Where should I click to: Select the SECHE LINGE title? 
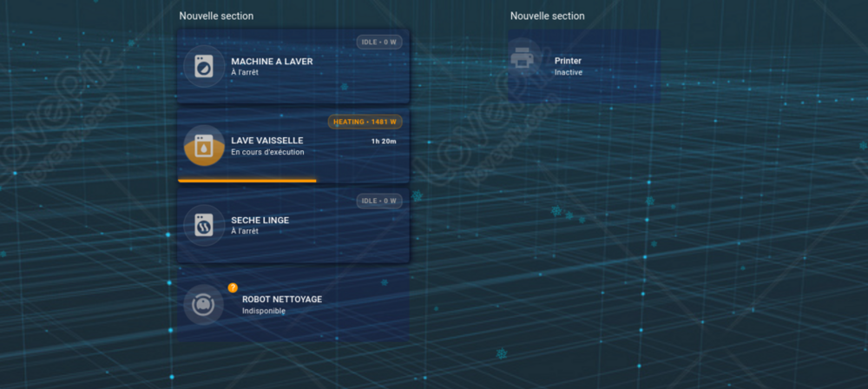pyautogui.click(x=260, y=221)
